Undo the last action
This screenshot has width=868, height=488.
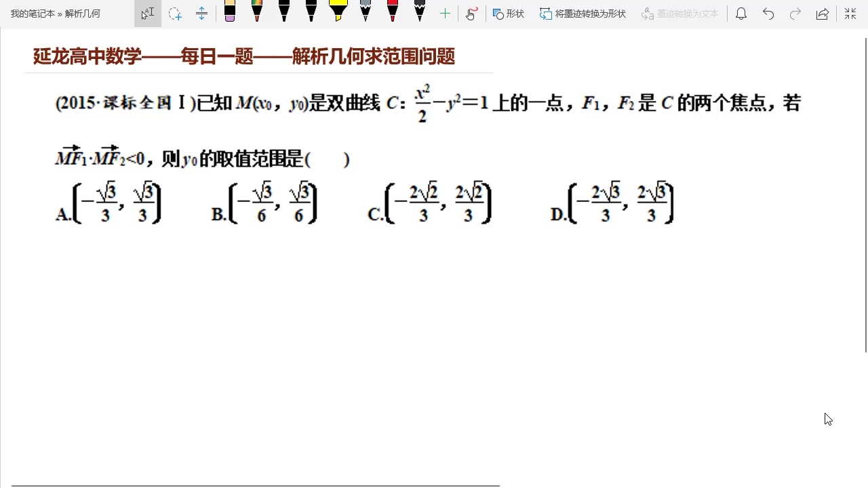click(x=768, y=14)
